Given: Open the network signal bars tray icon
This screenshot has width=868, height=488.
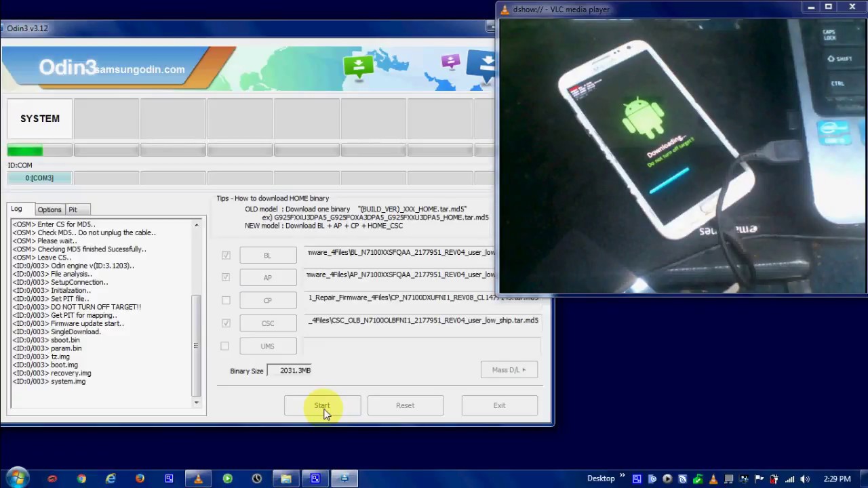Looking at the screenshot, I should point(790,479).
